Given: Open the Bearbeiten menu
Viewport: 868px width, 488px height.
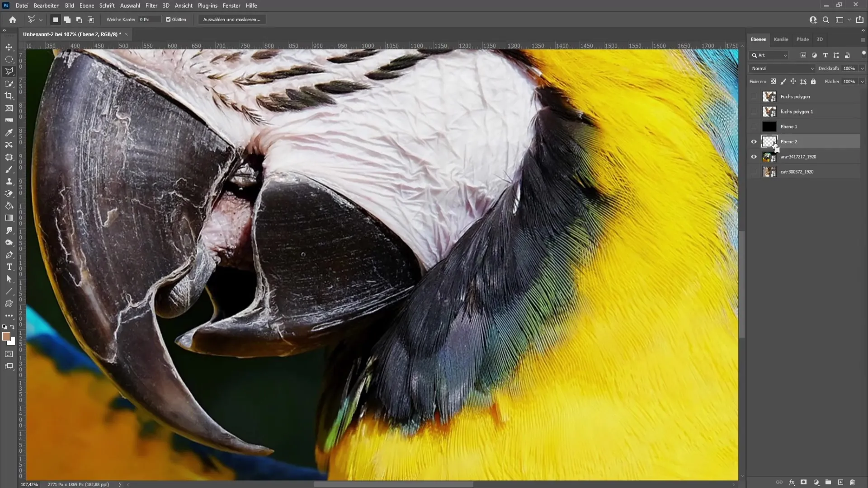Looking at the screenshot, I should [47, 5].
